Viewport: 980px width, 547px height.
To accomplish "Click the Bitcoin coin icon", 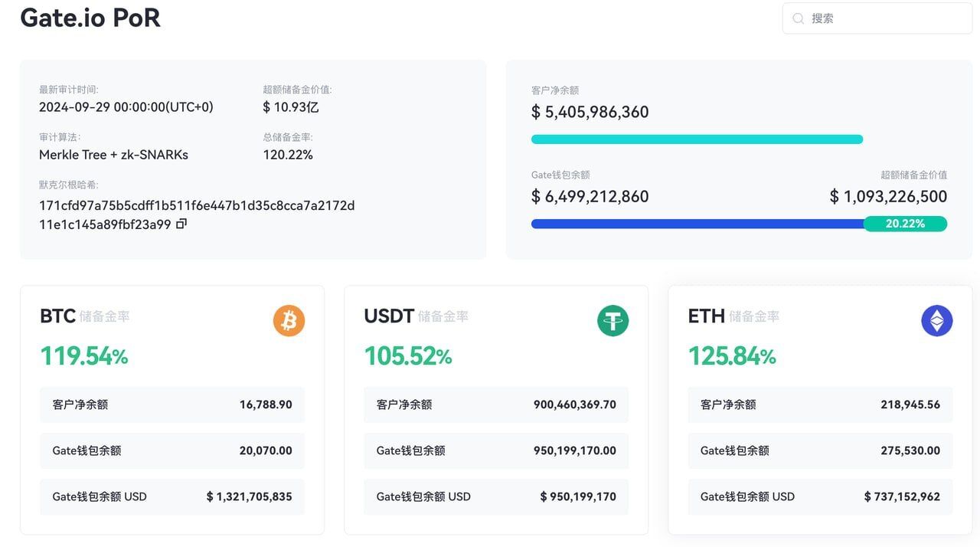I will 288,320.
